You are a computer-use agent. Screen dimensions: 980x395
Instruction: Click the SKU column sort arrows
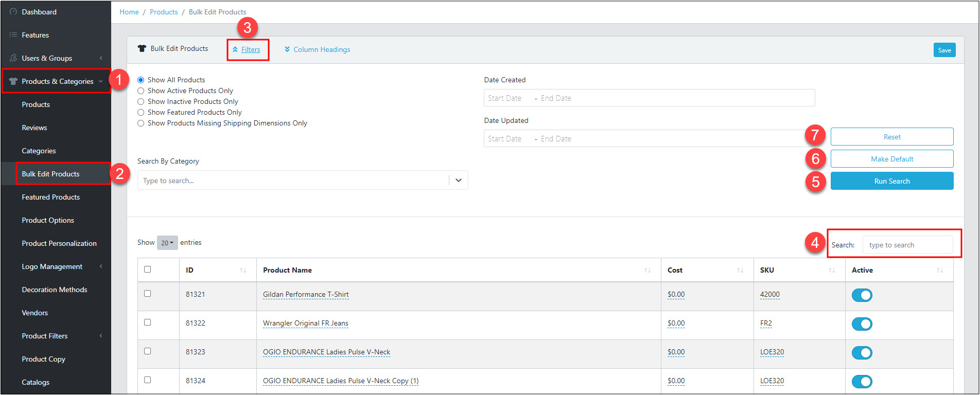point(832,271)
